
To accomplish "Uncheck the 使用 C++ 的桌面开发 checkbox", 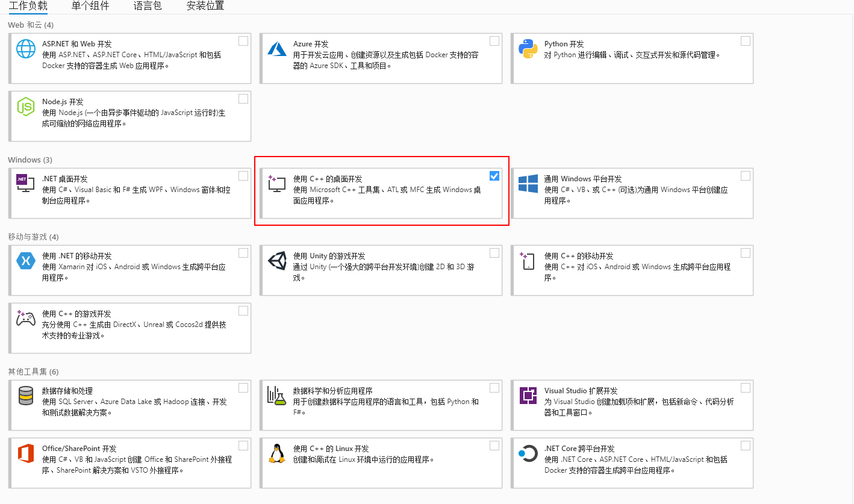I will [x=494, y=176].
